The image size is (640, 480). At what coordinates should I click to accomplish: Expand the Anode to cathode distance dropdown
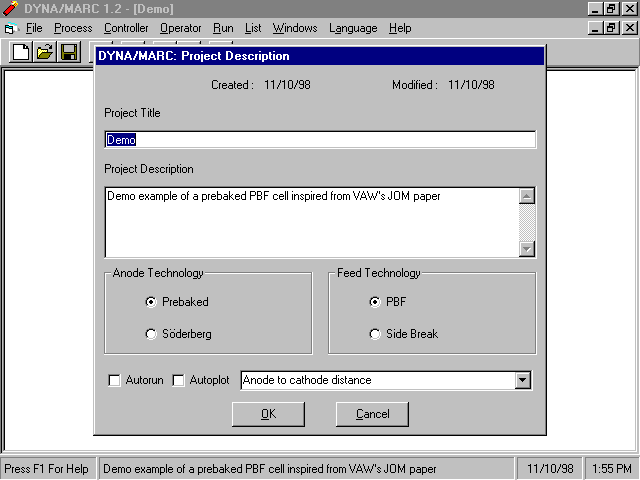coord(522,380)
